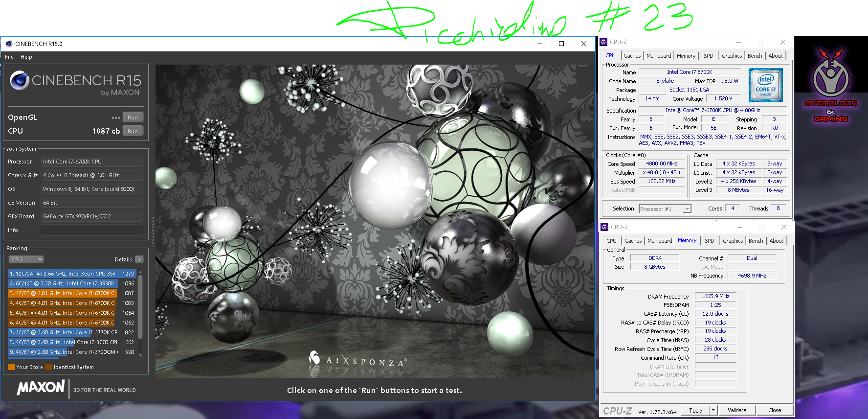Click the memory Type value DDR4
Image resolution: width=868 pixels, height=419 pixels.
pyautogui.click(x=655, y=258)
